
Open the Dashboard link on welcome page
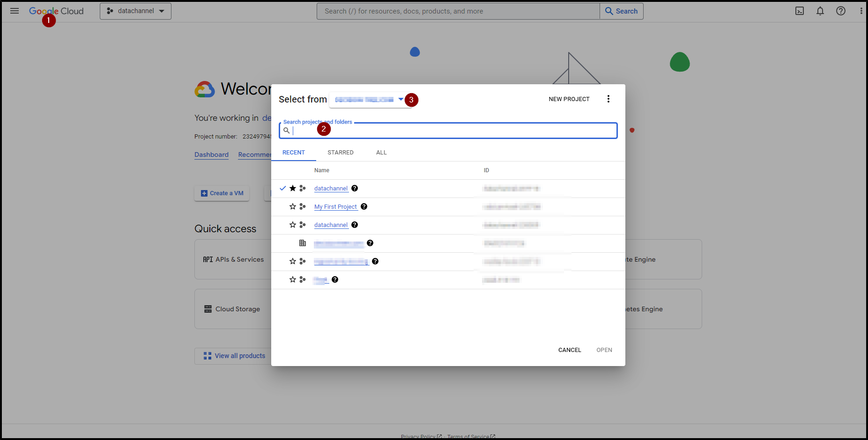211,154
